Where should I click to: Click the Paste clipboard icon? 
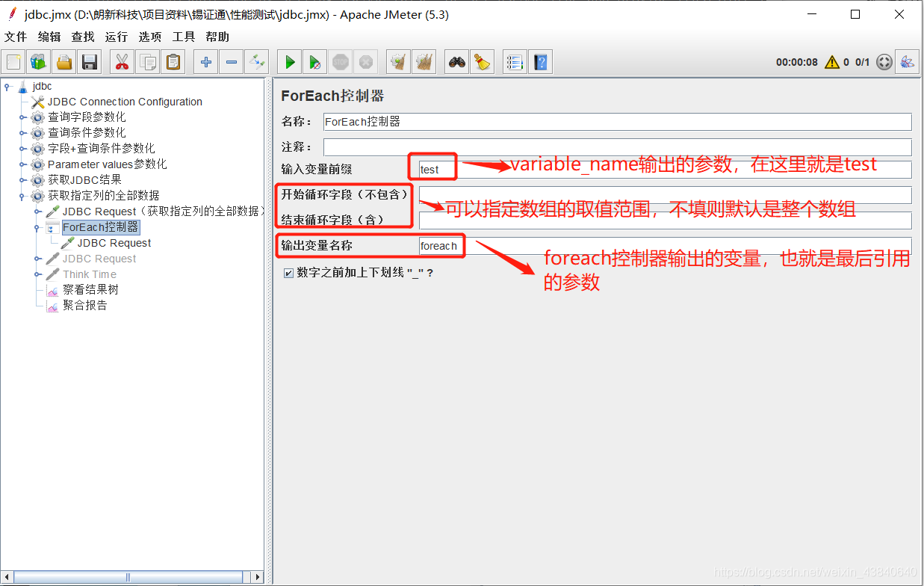coord(173,62)
